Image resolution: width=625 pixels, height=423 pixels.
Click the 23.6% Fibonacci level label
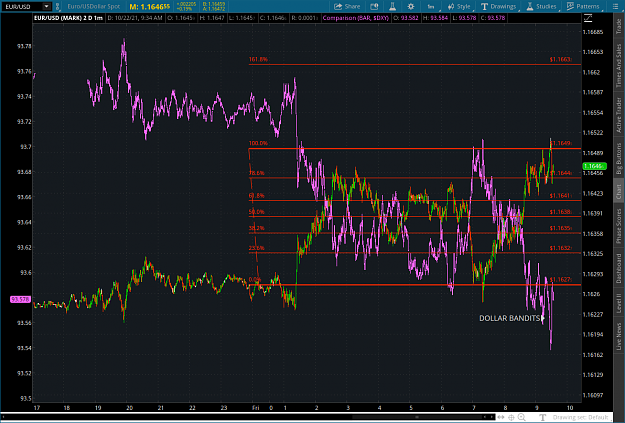click(x=257, y=248)
